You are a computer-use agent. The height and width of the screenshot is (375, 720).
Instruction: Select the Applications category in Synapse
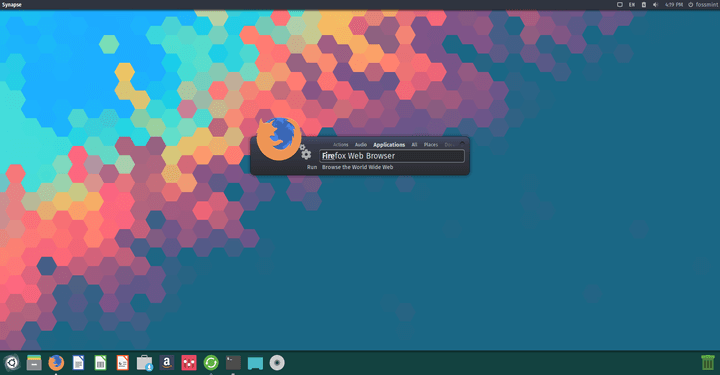389,145
